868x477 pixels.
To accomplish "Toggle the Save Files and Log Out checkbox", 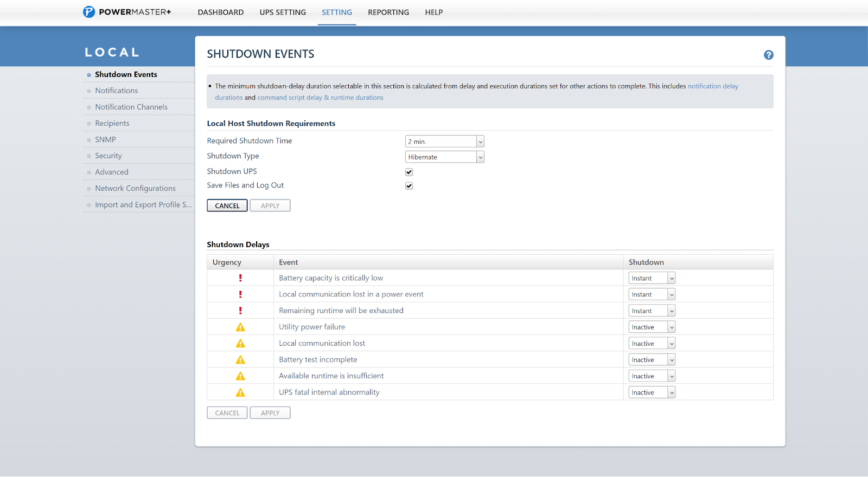I will [x=409, y=186].
